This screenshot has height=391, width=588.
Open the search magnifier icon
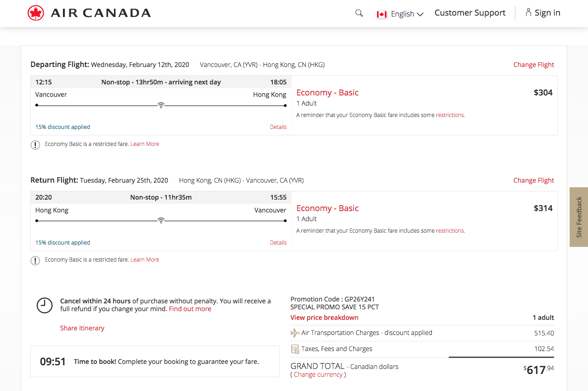pyautogui.click(x=359, y=13)
